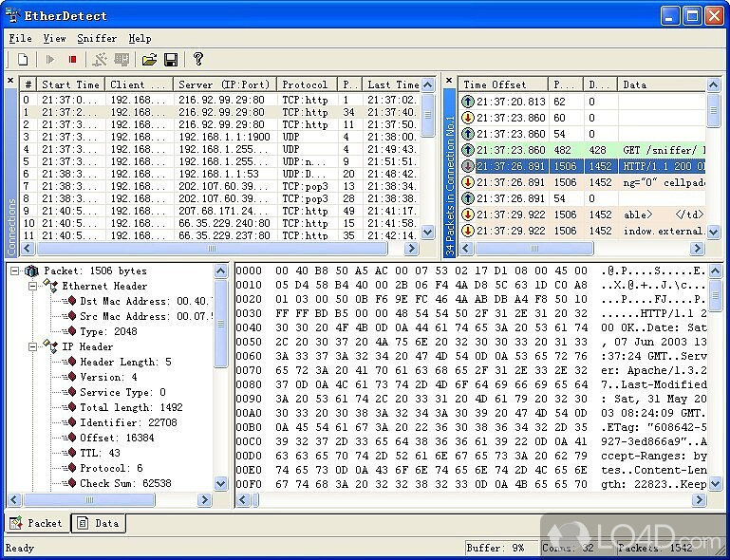Sort connections by Protocol column header
The width and height of the screenshot is (730, 560).
(306, 84)
